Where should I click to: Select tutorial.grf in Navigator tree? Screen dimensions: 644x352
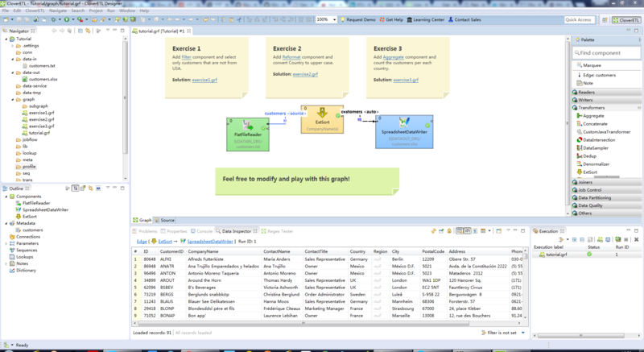(39, 133)
